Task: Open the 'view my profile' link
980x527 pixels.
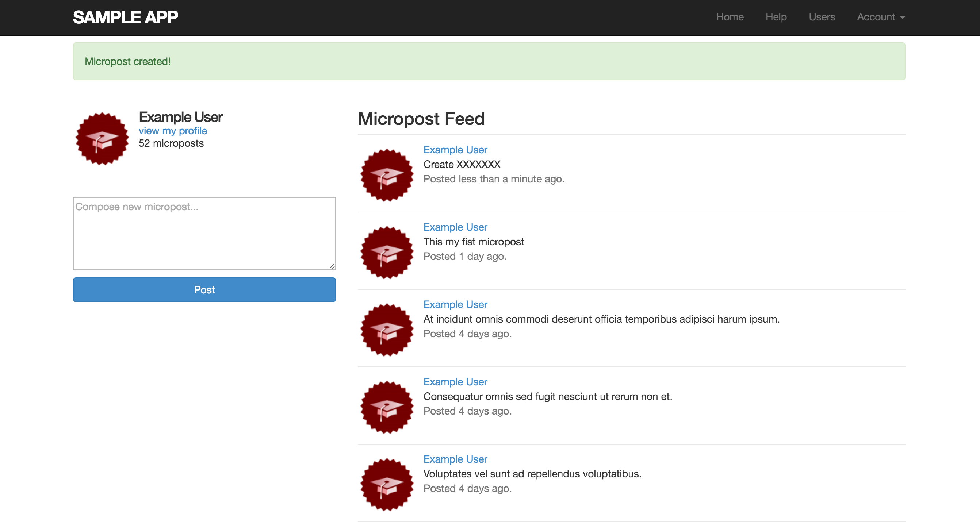Action: pyautogui.click(x=173, y=131)
